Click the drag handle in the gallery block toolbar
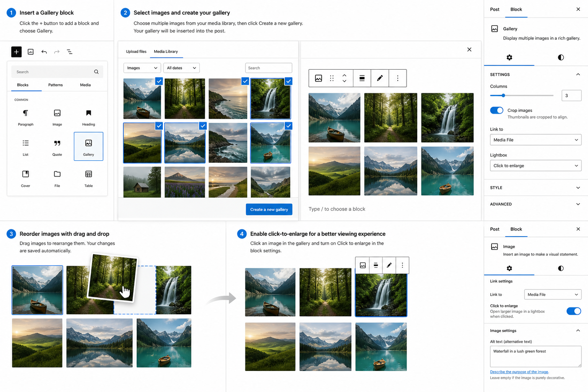Screen dimensions: 588x392 [332, 78]
